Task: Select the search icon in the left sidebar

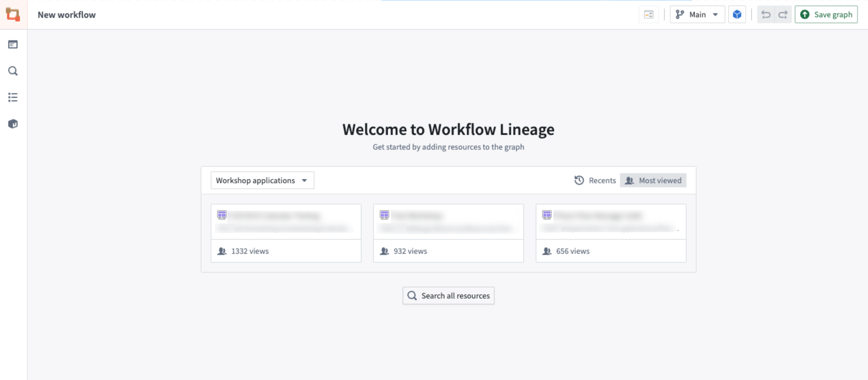Action: (13, 71)
